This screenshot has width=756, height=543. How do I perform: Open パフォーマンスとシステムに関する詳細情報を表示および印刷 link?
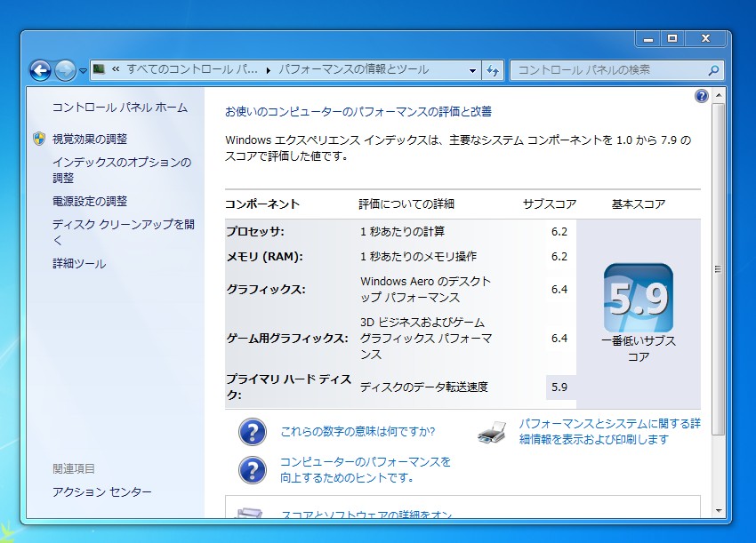pos(609,432)
